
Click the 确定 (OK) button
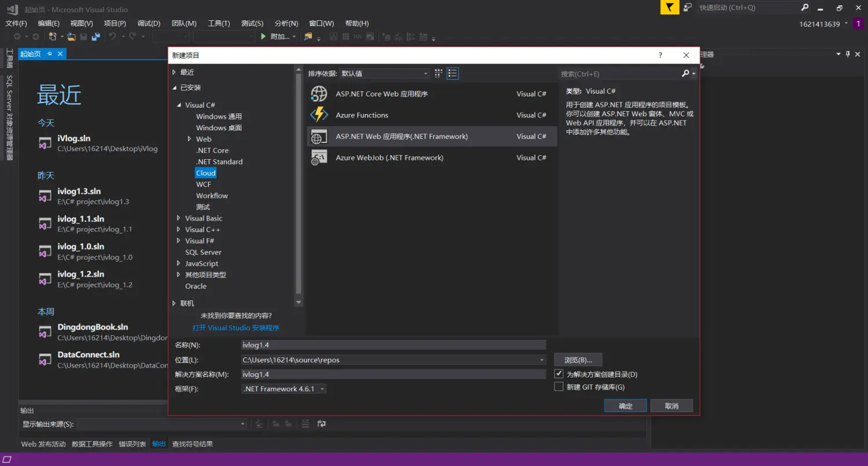626,406
